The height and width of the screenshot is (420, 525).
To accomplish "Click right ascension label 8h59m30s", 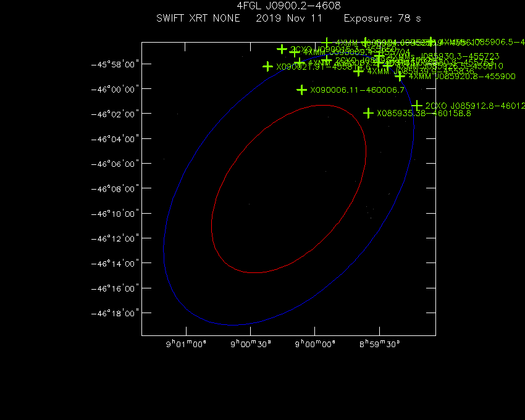I will (x=380, y=344).
